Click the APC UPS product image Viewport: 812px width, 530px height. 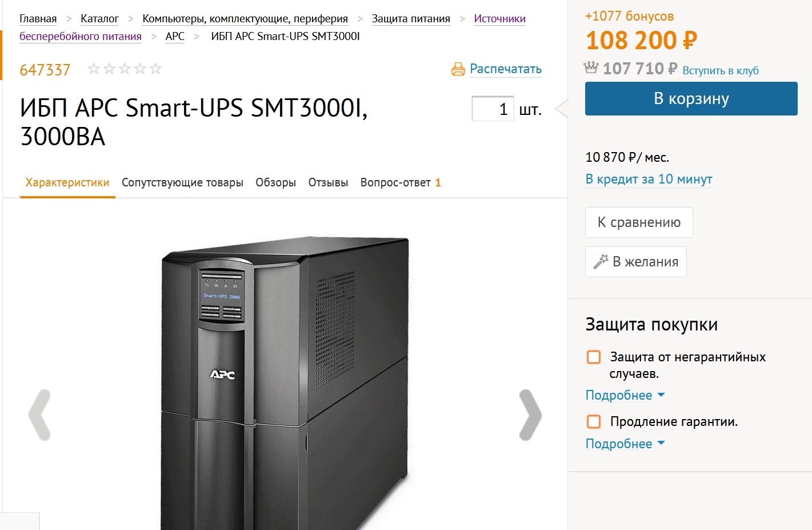click(x=286, y=377)
